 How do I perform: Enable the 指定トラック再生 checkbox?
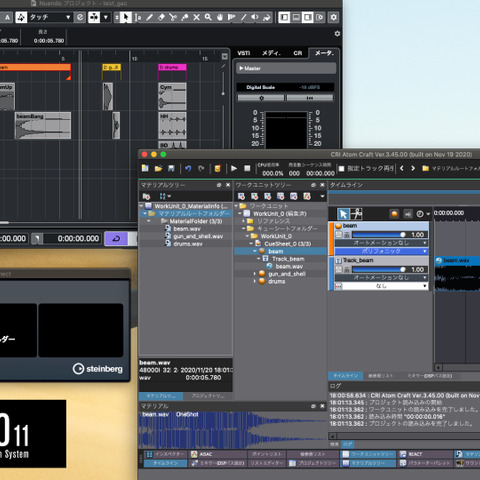pos(341,169)
